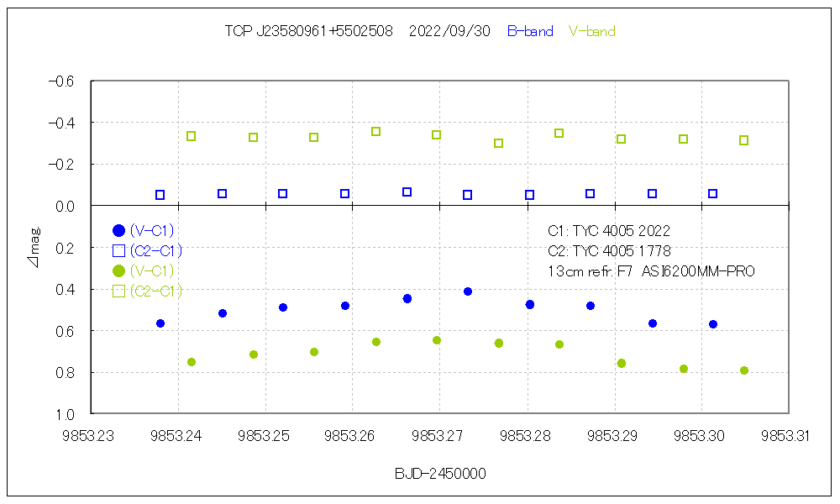Select the rightmost green filled data point
Image resolution: width=840 pixels, height=504 pixels.
pos(744,370)
